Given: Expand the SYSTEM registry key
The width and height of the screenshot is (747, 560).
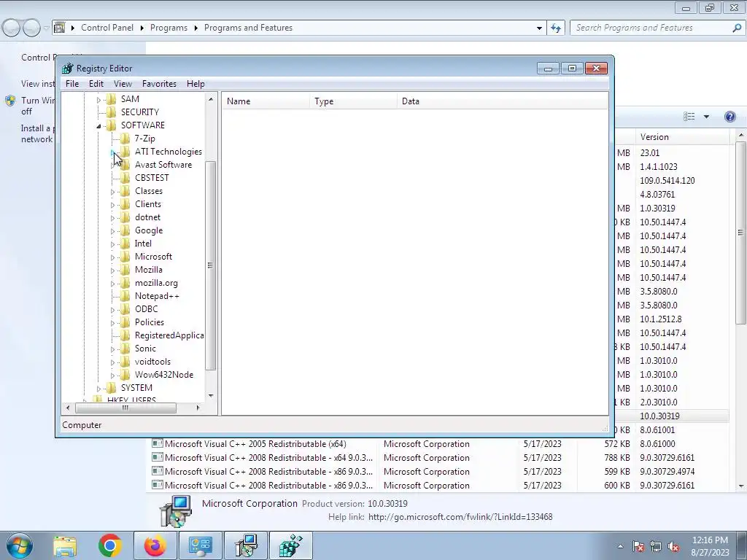Looking at the screenshot, I should click(x=98, y=389).
